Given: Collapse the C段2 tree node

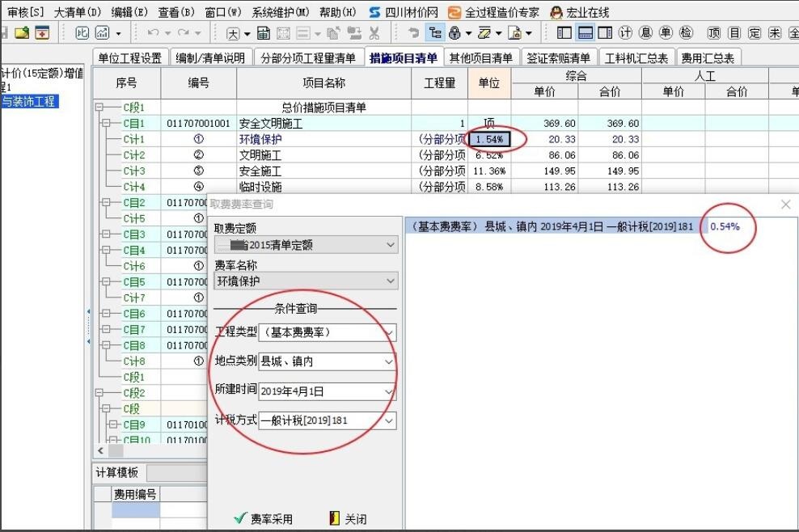Looking at the screenshot, I should point(99,393).
